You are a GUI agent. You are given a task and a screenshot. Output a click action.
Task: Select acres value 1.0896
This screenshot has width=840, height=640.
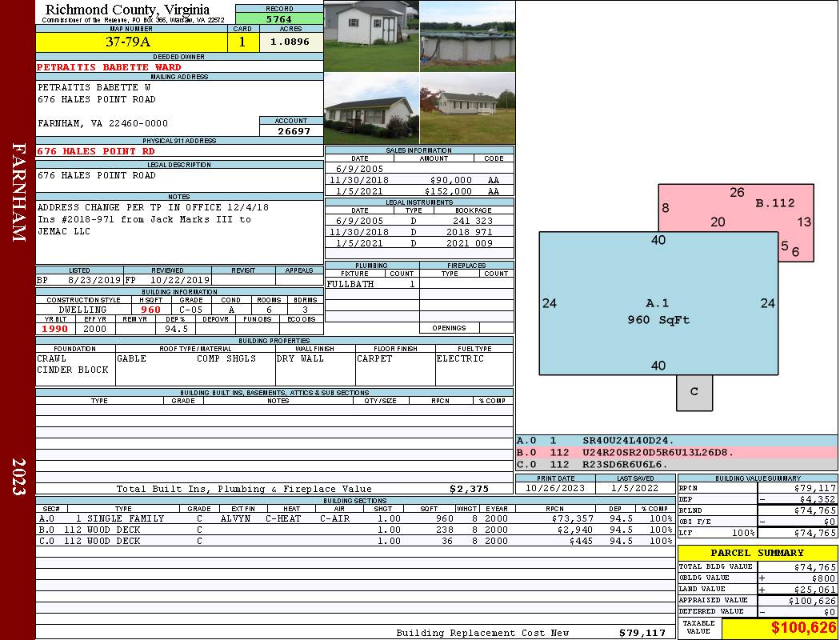[290, 42]
